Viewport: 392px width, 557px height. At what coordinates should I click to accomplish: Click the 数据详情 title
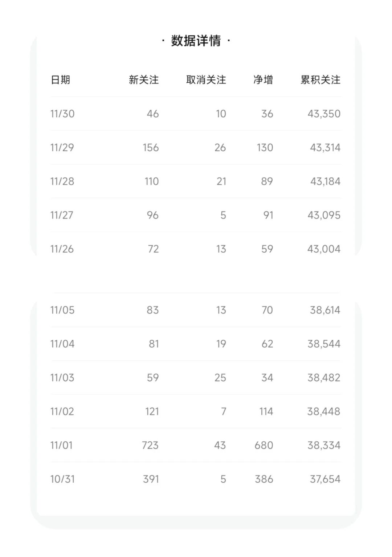point(196,41)
